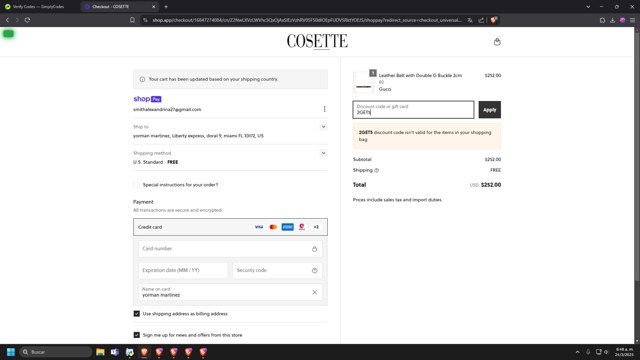The image size is (640, 360).
Task: Click the email smithalexandrina27@gmail.com
Action: pos(167,109)
